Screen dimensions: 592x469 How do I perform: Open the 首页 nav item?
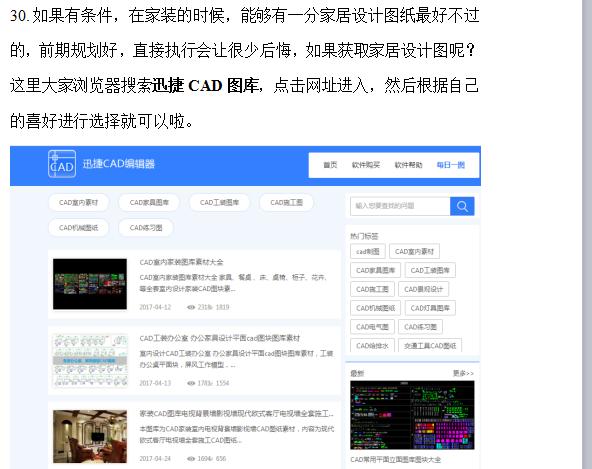pos(330,165)
